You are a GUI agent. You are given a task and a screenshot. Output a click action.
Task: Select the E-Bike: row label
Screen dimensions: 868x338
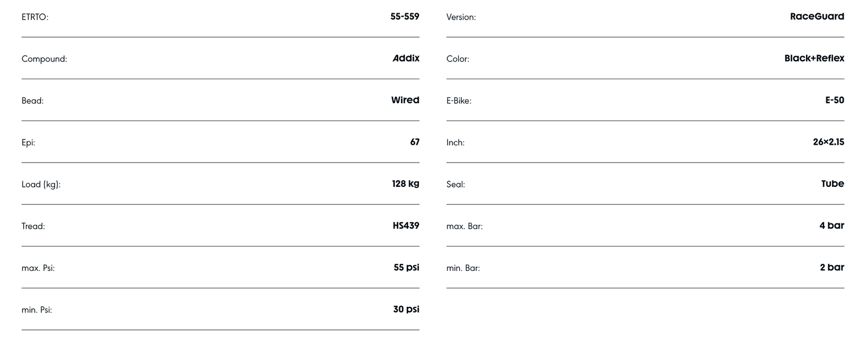point(458,101)
